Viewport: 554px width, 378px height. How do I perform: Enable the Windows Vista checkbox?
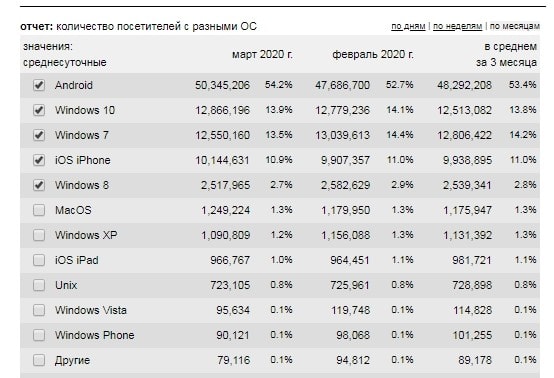point(39,310)
